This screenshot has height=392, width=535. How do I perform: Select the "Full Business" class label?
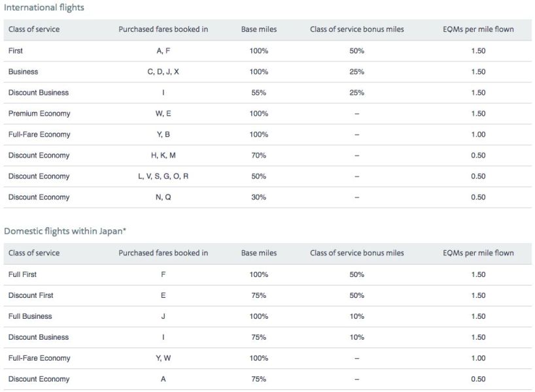click(x=30, y=316)
